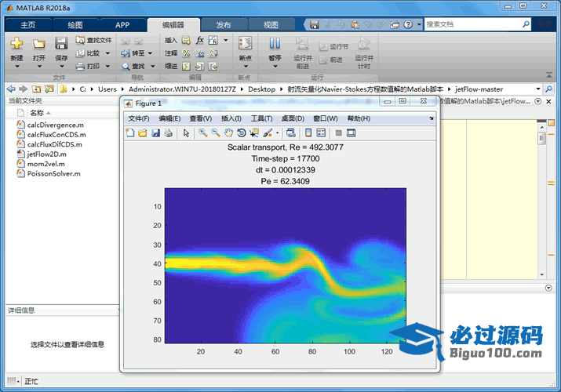Click the browse for folder icon
The width and height of the screenshot is (561, 392).
49,89
